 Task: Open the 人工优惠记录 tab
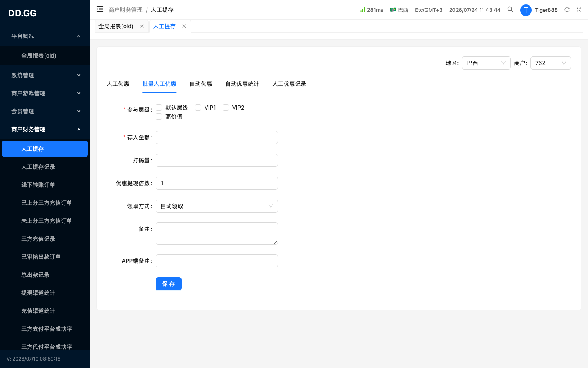pyautogui.click(x=289, y=84)
